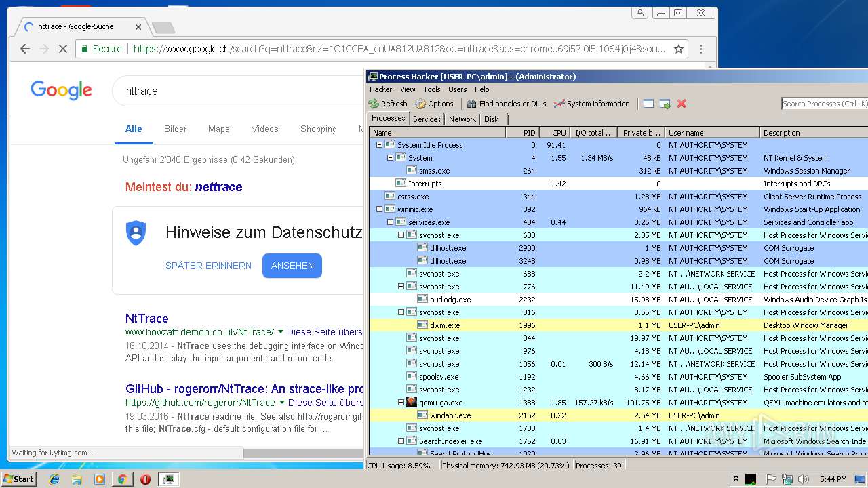
Task: Collapse svchost.exe PID 816 node
Action: (401, 312)
